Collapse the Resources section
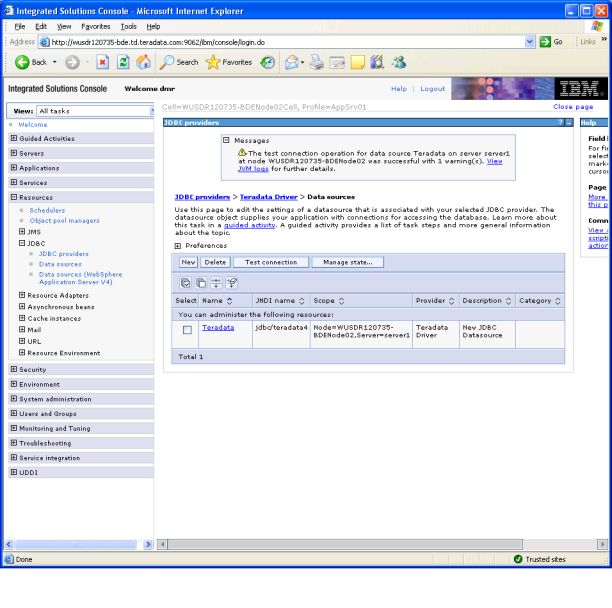Viewport: 612px width, 608px height. [x=14, y=197]
